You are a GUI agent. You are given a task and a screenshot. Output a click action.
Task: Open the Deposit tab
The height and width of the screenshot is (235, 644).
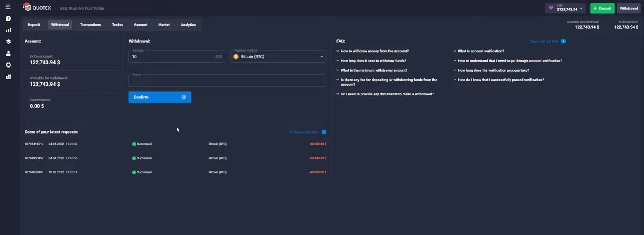(34, 25)
